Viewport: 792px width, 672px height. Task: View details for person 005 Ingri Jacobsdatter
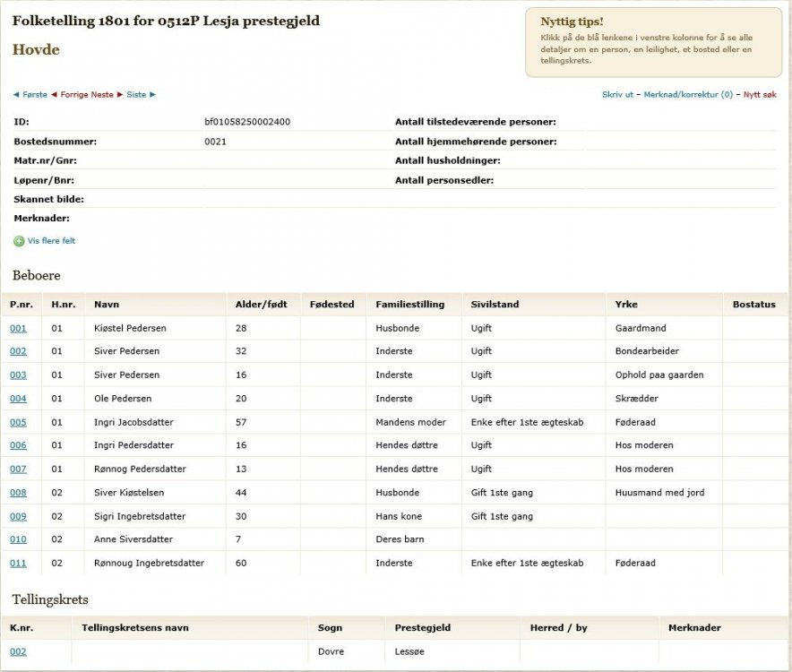[x=18, y=422]
